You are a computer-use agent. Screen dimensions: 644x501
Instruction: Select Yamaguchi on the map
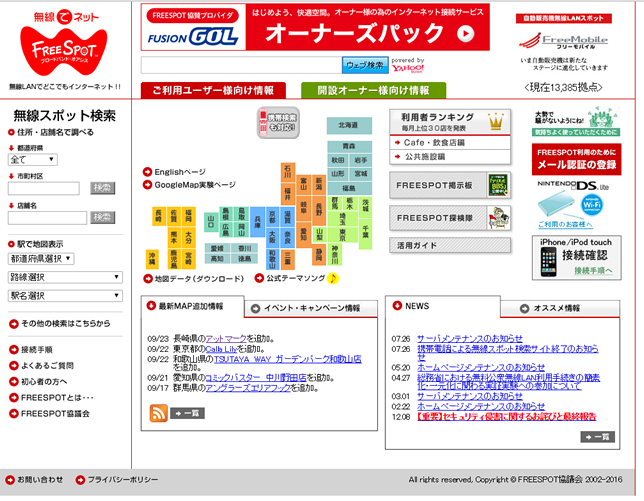pyautogui.click(x=211, y=222)
